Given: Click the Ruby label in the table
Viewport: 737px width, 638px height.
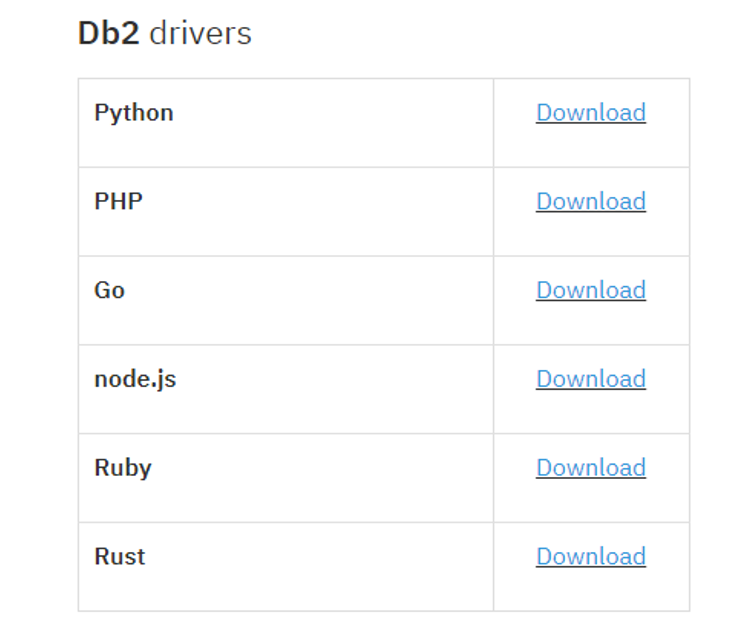Looking at the screenshot, I should pyautogui.click(x=123, y=468).
